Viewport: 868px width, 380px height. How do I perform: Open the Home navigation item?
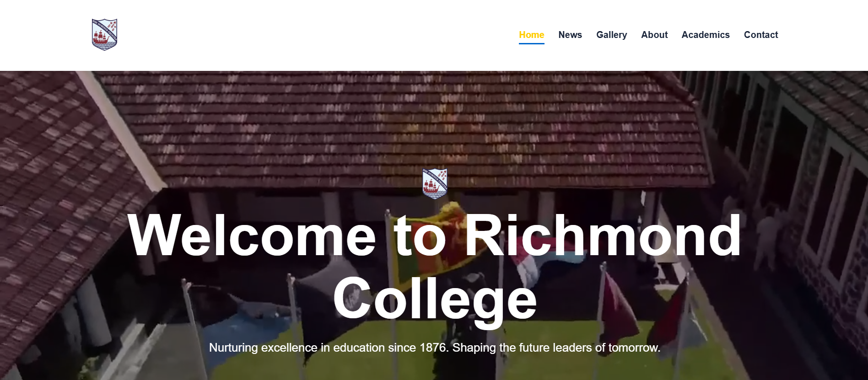click(531, 35)
